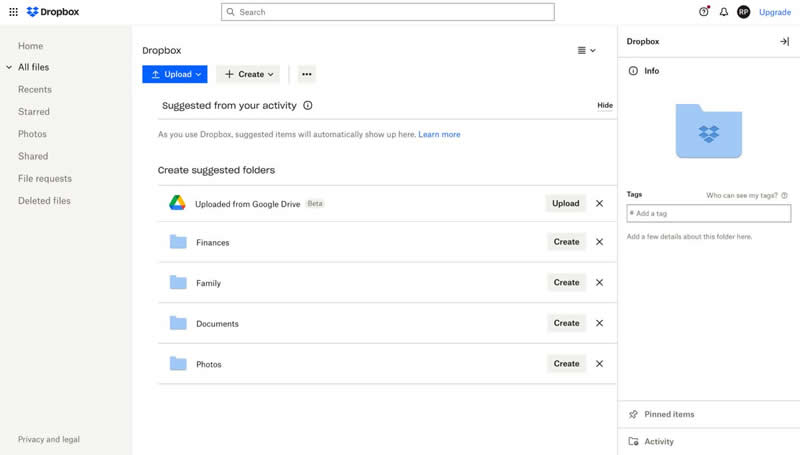The width and height of the screenshot is (800, 455).
Task: Upload from Google Drive button
Action: (565, 203)
